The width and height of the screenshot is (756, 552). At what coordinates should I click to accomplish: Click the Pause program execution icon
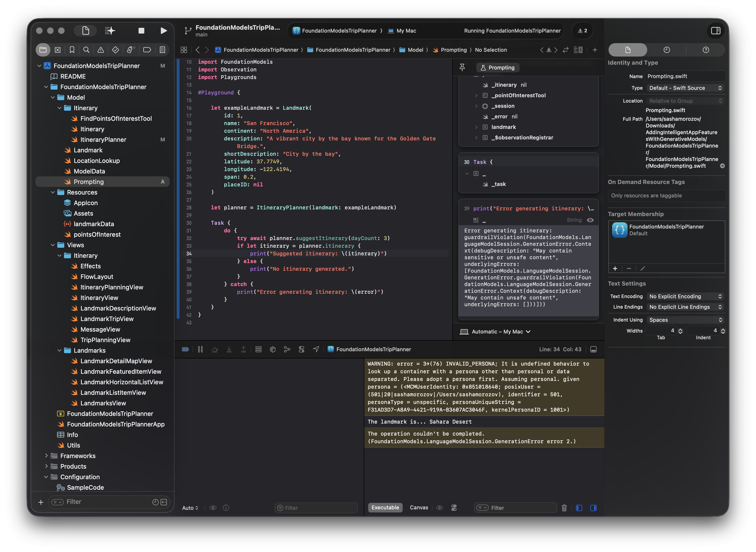tap(200, 350)
